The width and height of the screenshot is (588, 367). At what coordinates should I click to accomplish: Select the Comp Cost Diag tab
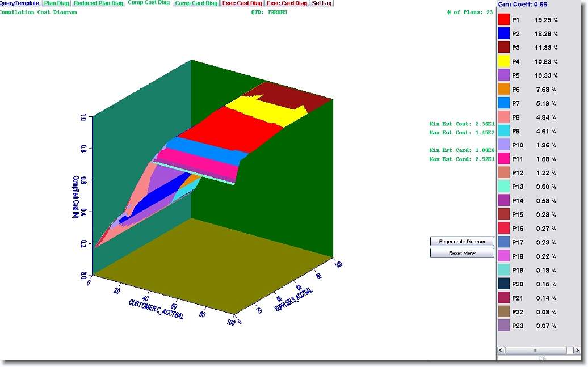pyautogui.click(x=149, y=3)
